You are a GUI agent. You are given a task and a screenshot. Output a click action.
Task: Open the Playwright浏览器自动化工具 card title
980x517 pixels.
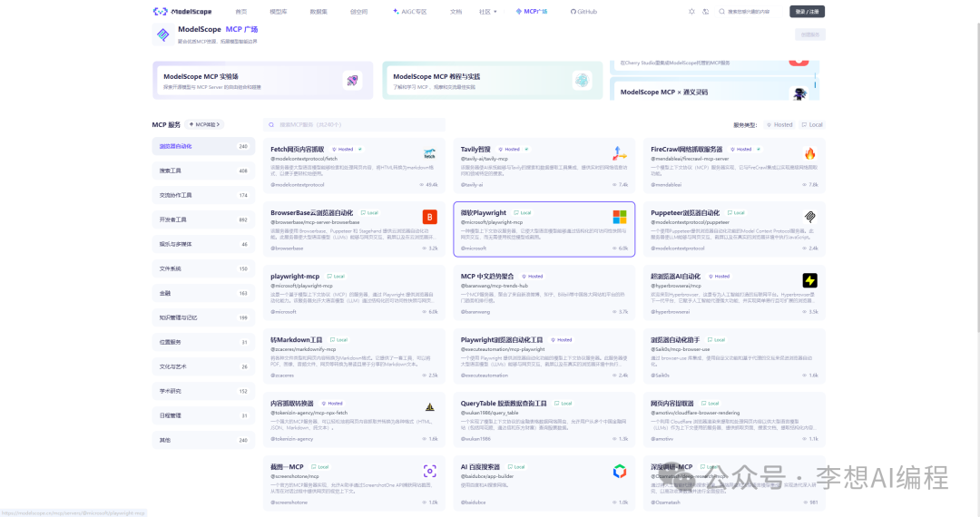pyautogui.click(x=502, y=339)
